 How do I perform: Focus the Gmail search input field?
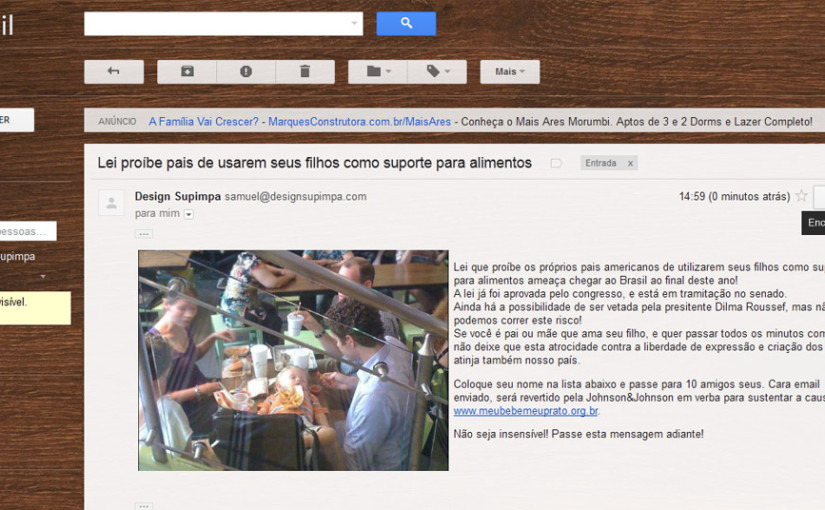[x=216, y=24]
